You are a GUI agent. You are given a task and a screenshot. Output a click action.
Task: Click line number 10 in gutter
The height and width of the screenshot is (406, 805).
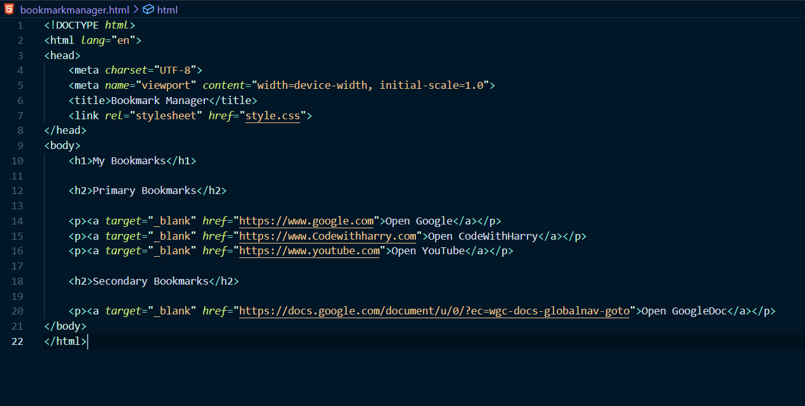click(17, 161)
